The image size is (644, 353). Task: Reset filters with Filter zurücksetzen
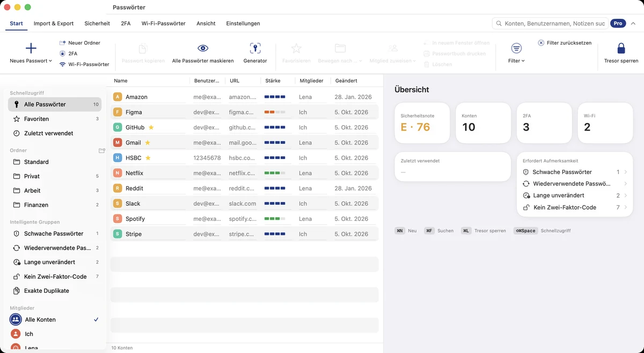coord(565,43)
